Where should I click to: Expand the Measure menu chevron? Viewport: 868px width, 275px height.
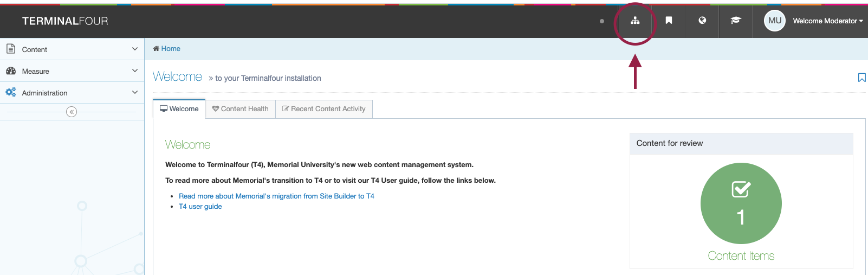click(135, 71)
